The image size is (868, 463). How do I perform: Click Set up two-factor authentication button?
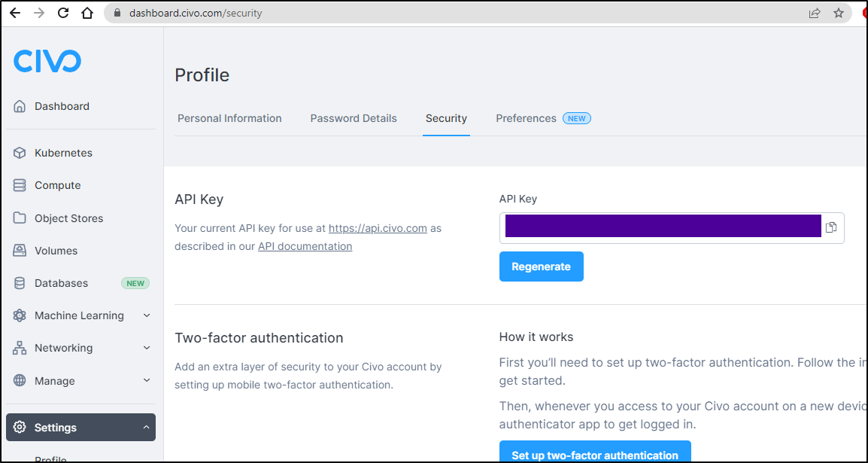pos(595,453)
